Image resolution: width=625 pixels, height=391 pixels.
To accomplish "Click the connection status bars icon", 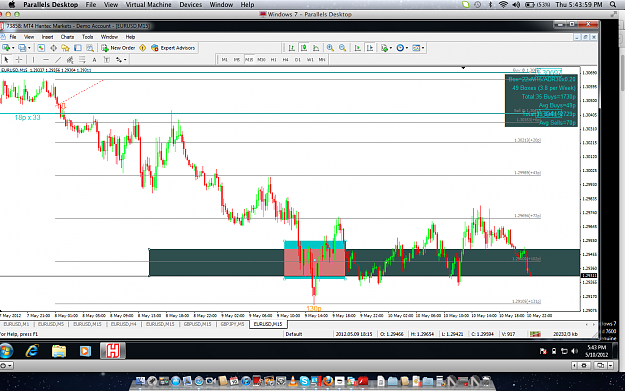I will 535,334.
